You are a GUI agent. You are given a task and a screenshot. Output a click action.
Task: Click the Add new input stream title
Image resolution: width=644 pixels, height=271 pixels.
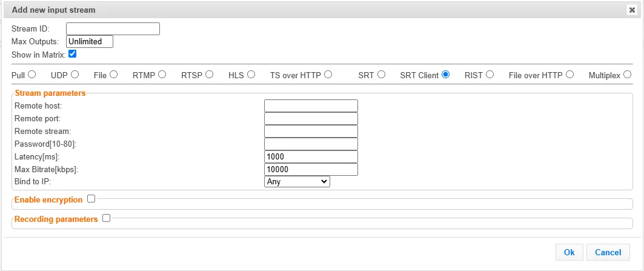click(x=53, y=10)
